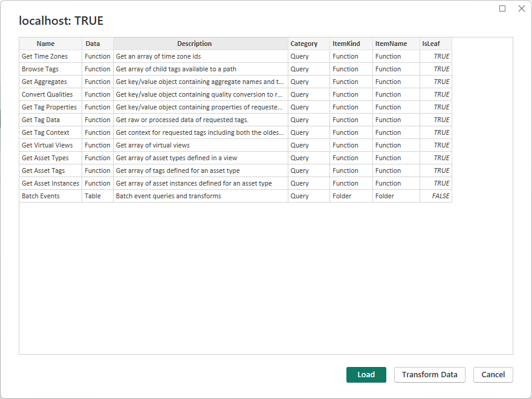Select the Browse Tags name cell
This screenshot has width=532, height=399.
coord(40,69)
